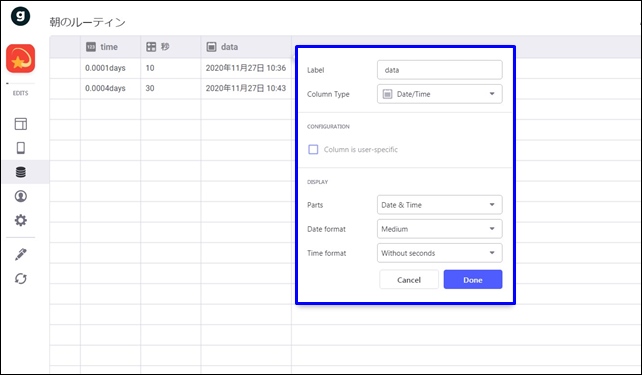Screen dimensions: 642x375
Task: Click calendar icon in Column Type field
Action: [387, 94]
